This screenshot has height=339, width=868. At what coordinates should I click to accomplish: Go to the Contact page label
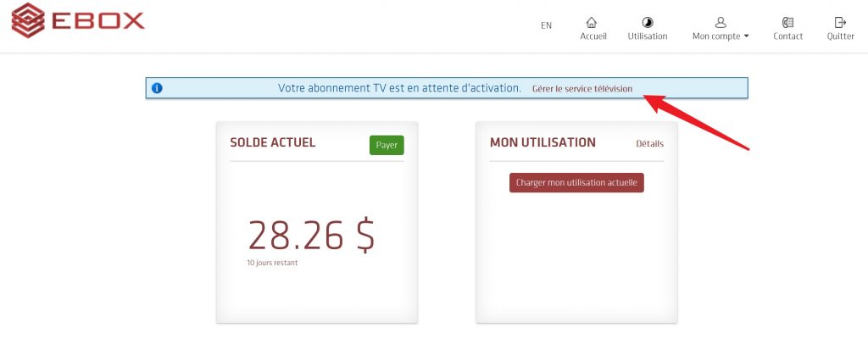tap(787, 36)
